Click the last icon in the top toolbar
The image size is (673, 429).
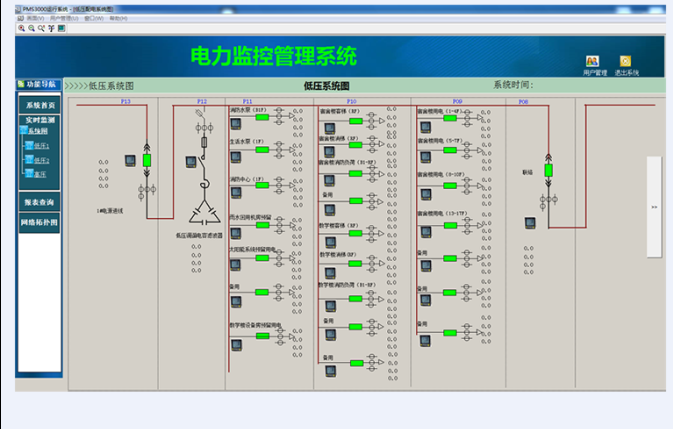61,28
